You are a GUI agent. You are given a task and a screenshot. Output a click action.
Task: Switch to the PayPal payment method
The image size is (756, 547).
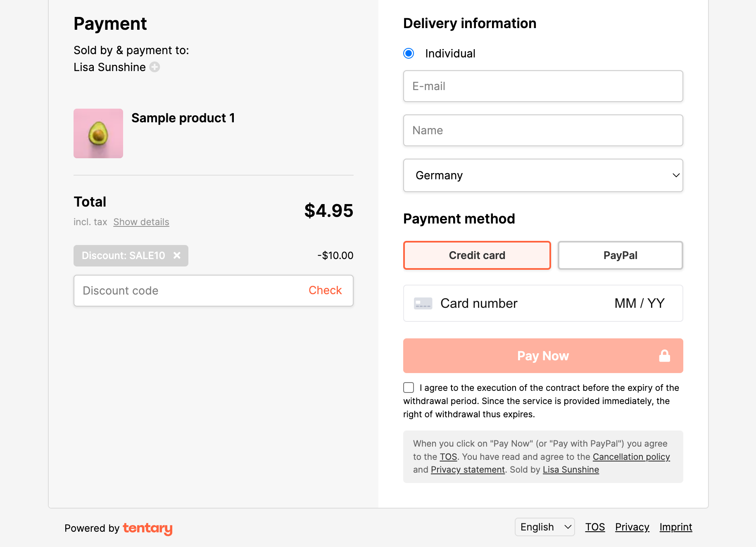pos(620,255)
